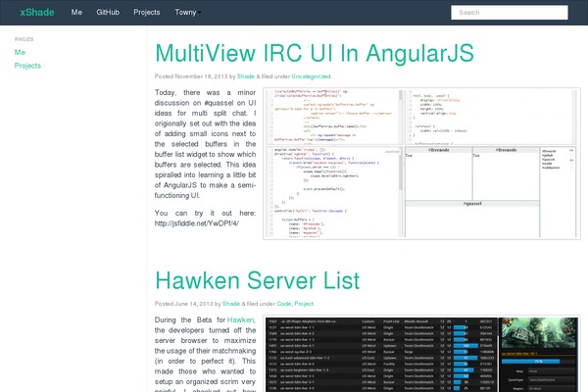Open Projects in top navbar
588x392 pixels.
coord(147,13)
